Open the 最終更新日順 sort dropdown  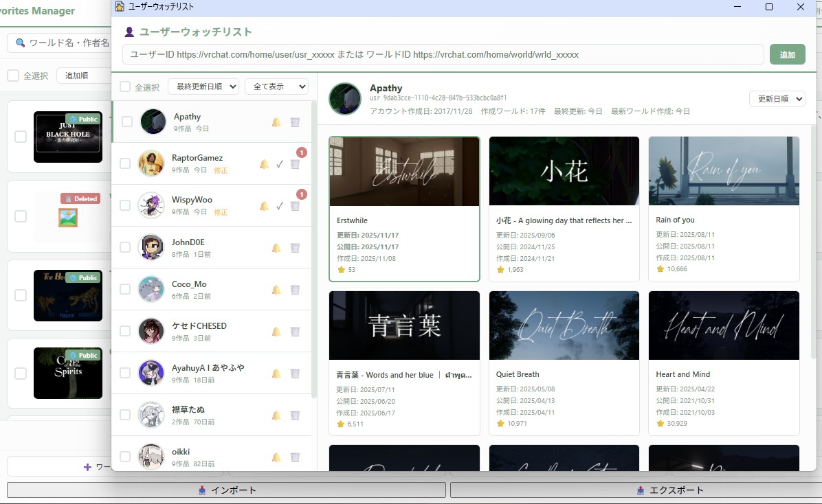coord(203,87)
